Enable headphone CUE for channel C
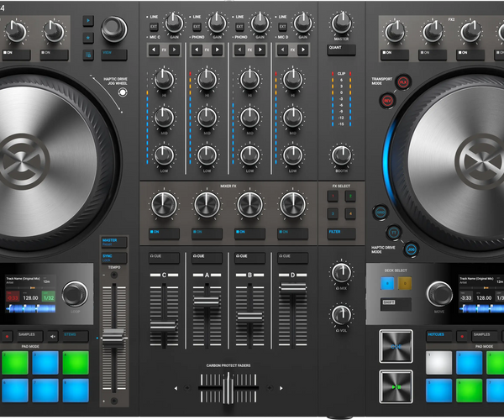This screenshot has width=504, height=420. (x=164, y=258)
